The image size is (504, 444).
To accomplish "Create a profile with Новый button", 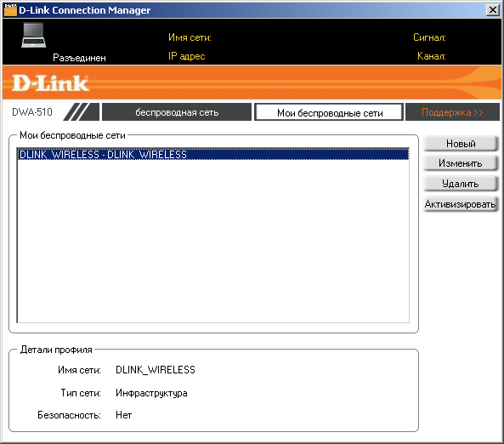I will (x=461, y=144).
